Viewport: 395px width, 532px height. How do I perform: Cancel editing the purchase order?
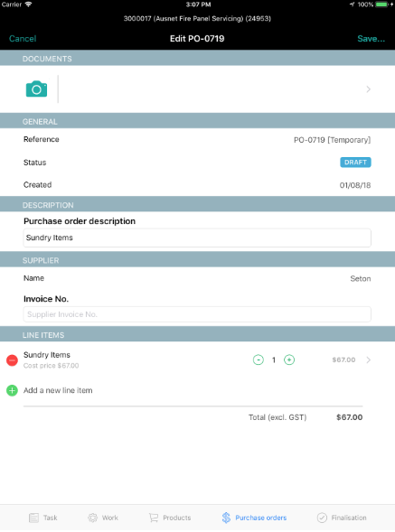pos(23,39)
